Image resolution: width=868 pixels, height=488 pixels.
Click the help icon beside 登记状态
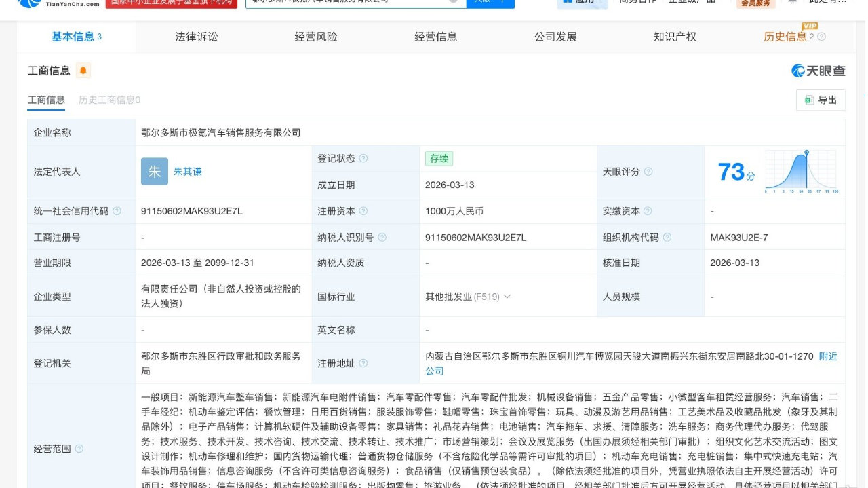pos(363,159)
